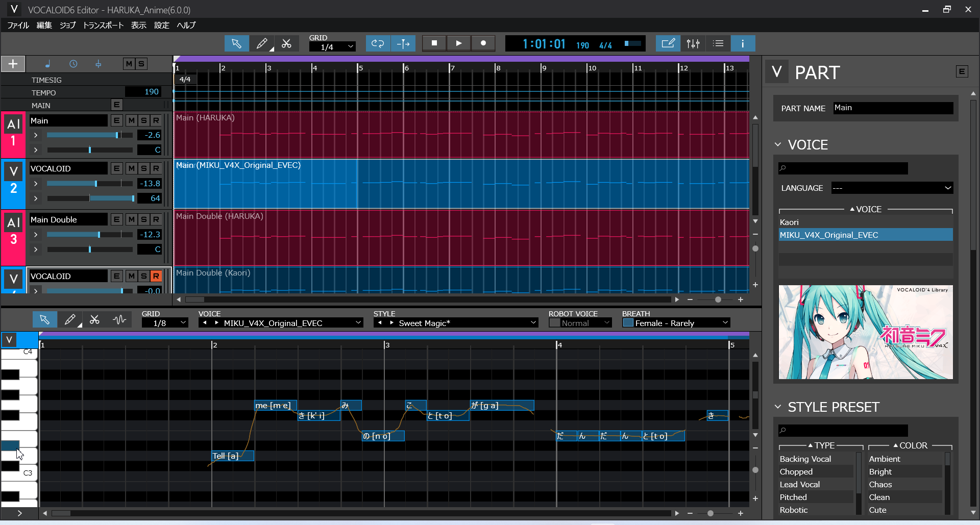Arm record on Main track
This screenshot has height=525, width=980.
tap(156, 120)
